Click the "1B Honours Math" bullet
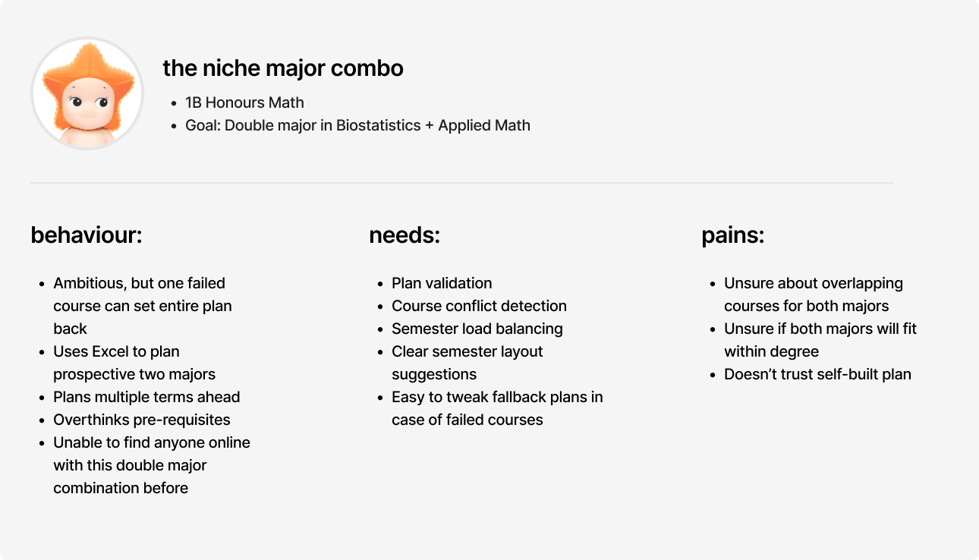 pyautogui.click(x=244, y=102)
